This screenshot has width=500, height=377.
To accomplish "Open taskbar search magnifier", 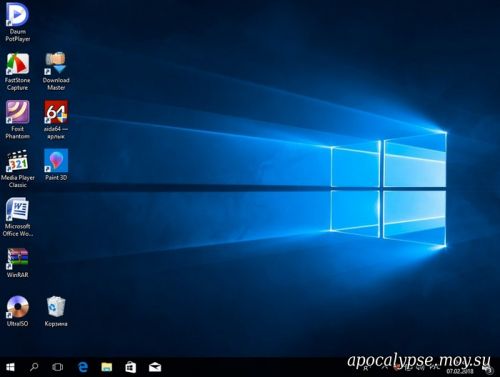I will (34, 367).
